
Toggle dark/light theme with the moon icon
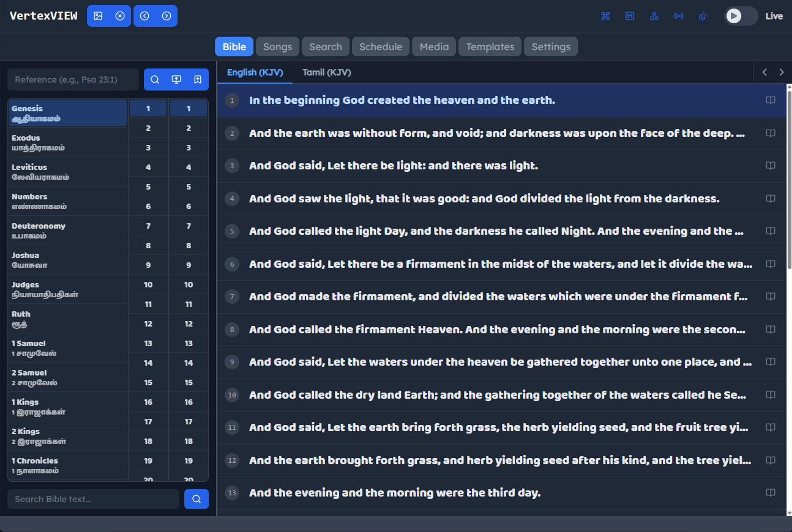703,16
